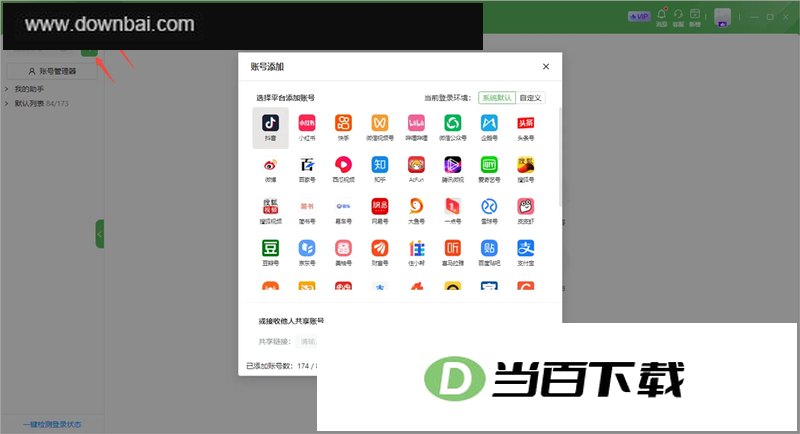Select the 头条号 red icon
800x434 pixels.
coord(526,123)
